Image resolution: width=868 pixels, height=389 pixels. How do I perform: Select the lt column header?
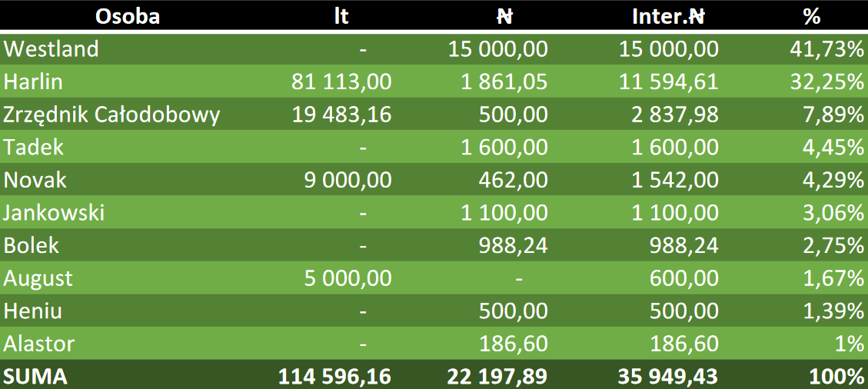click(341, 16)
